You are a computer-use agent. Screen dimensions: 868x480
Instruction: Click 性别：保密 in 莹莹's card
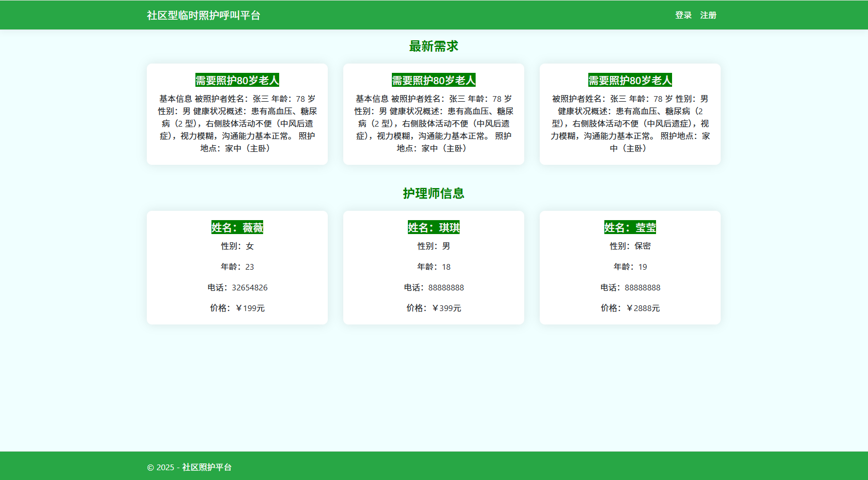[x=630, y=246]
